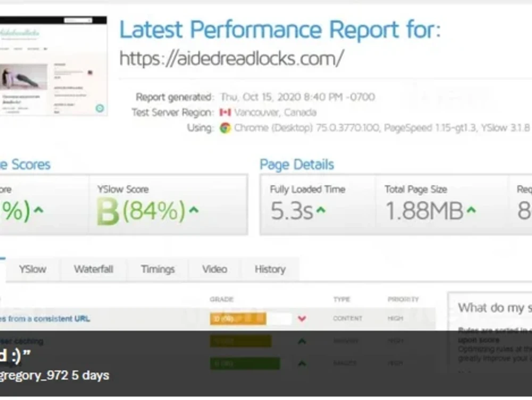The width and height of the screenshot is (532, 400).
Task: Click the 1.88MB total page size value
Action: tap(425, 211)
